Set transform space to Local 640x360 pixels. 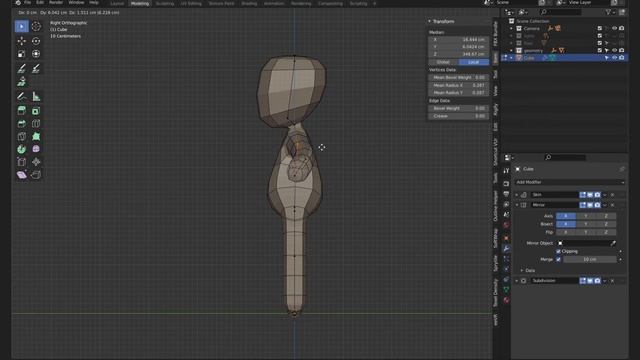point(473,62)
